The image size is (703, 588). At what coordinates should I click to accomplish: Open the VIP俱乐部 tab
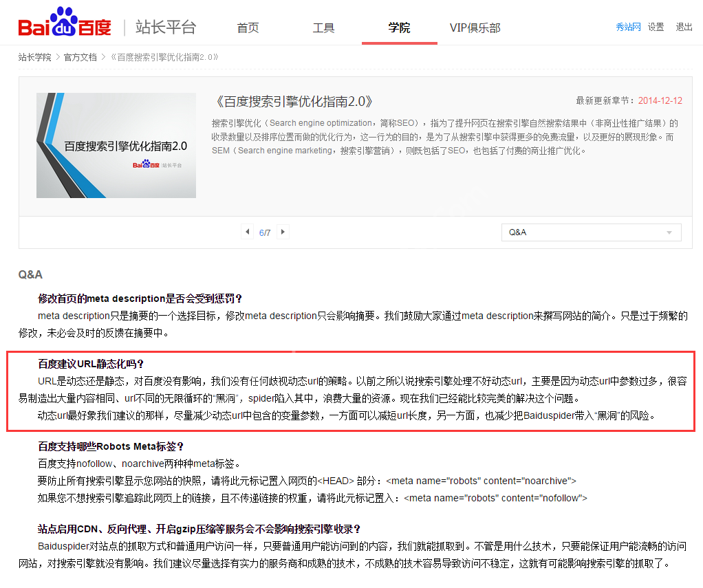pyautogui.click(x=475, y=28)
